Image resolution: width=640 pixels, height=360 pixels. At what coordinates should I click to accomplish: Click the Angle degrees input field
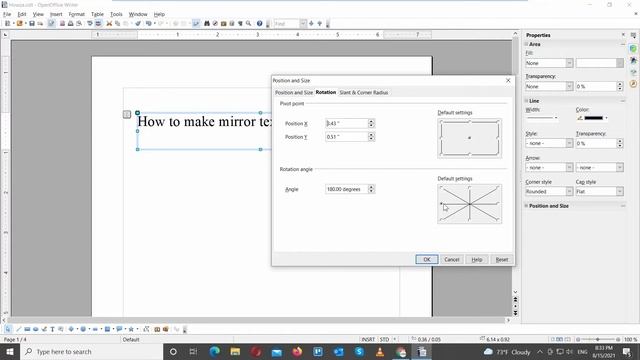pos(347,189)
